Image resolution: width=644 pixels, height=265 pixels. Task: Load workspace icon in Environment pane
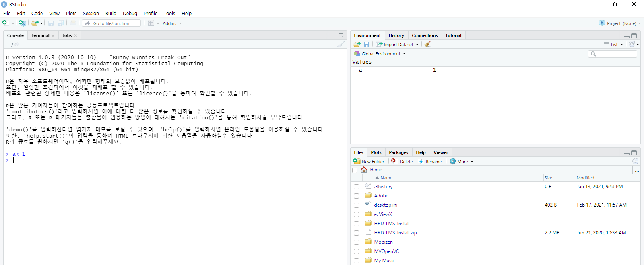[x=357, y=44]
